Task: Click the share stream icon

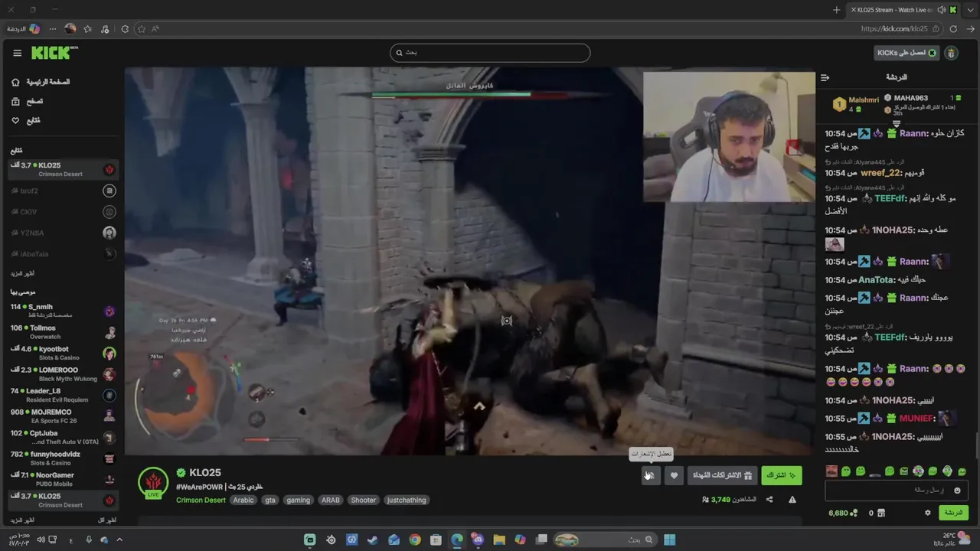Action: [769, 500]
